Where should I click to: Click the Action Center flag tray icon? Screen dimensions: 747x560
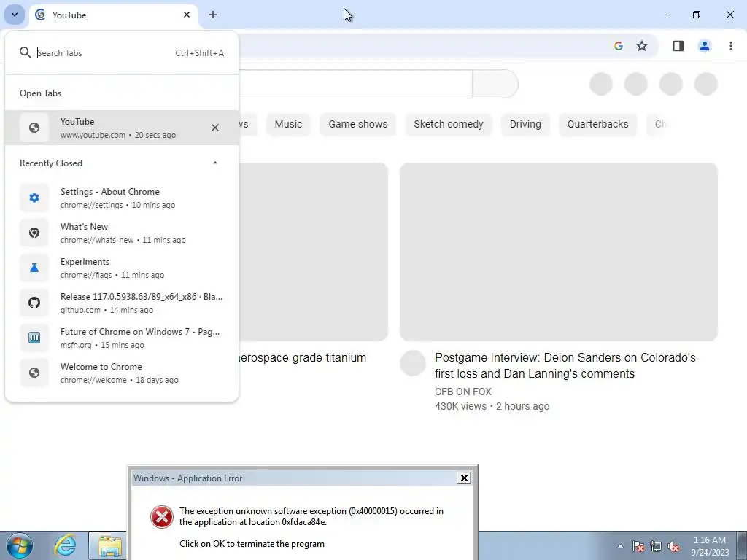click(x=638, y=546)
